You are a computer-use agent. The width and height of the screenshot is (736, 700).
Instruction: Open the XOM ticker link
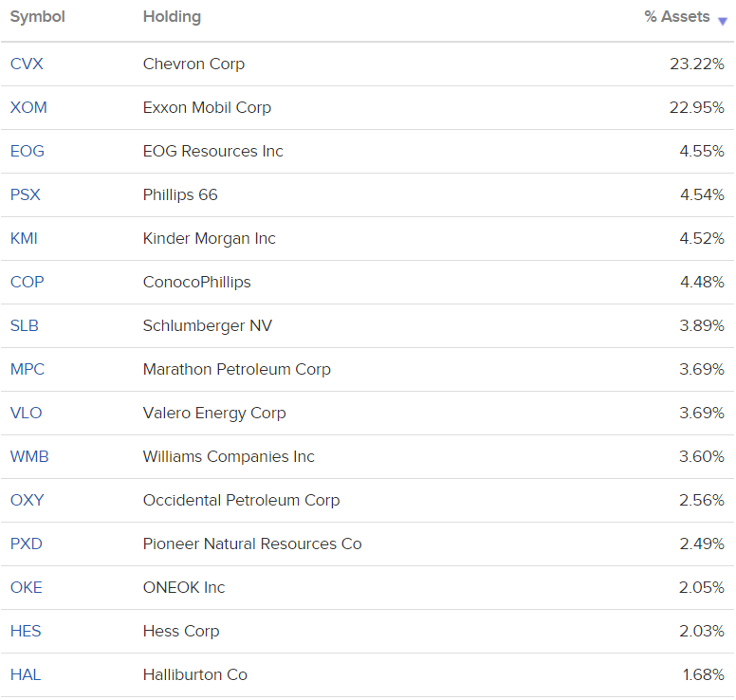[28, 107]
